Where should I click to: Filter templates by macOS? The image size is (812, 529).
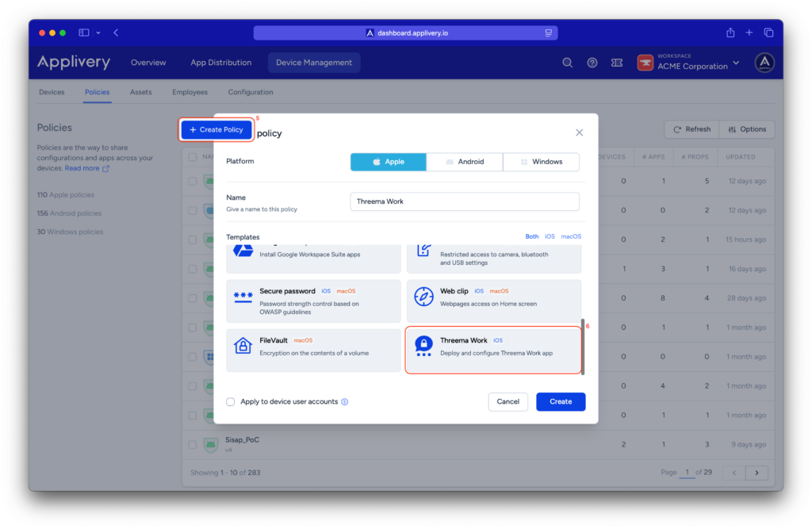pyautogui.click(x=571, y=236)
